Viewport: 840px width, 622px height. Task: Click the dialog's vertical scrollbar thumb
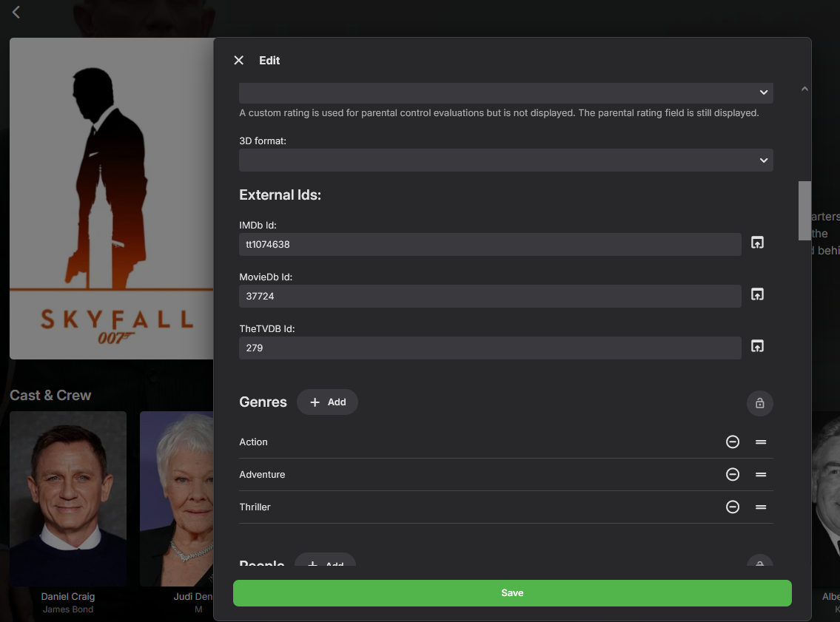pyautogui.click(x=804, y=210)
